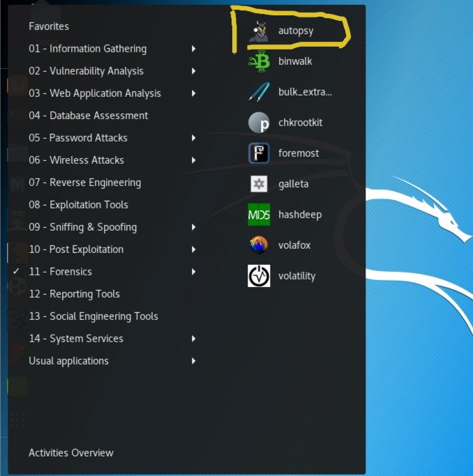Screen dimensions: 473x476
Task: Open 13 - Social Engineering Tools category
Action: tap(93, 316)
